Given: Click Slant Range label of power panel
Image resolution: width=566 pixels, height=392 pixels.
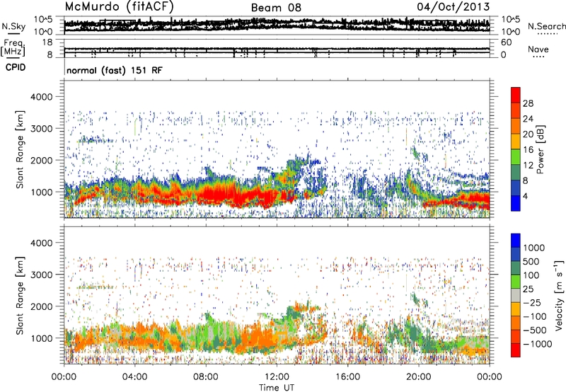Looking at the screenshot, I should [20, 149].
